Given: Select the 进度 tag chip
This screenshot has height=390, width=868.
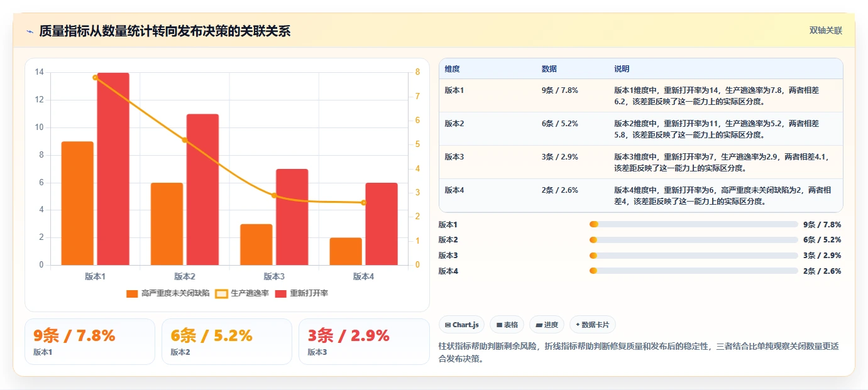Looking at the screenshot, I should (547, 325).
